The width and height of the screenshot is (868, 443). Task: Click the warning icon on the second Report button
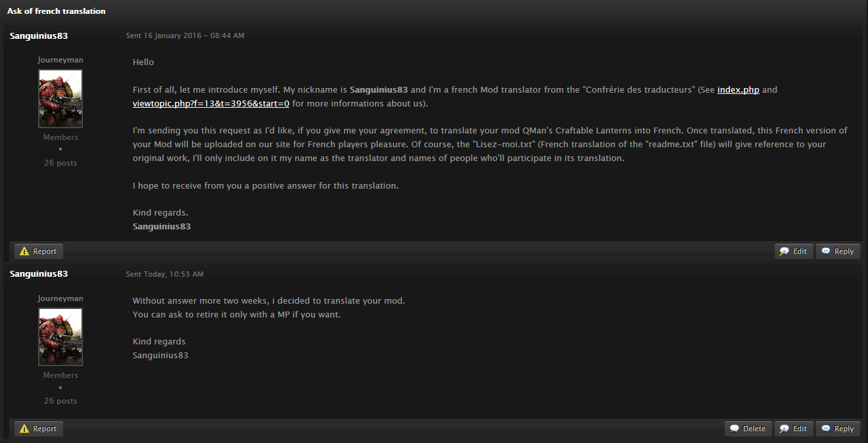(24, 429)
